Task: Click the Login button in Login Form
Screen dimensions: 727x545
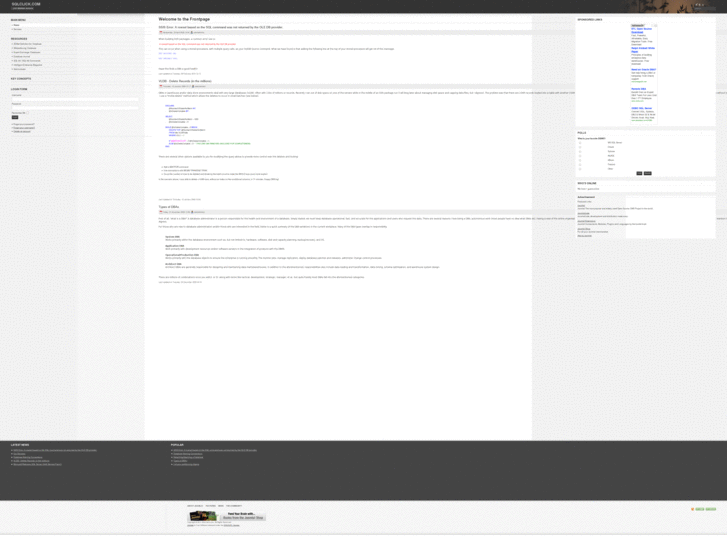Action: click(x=15, y=117)
